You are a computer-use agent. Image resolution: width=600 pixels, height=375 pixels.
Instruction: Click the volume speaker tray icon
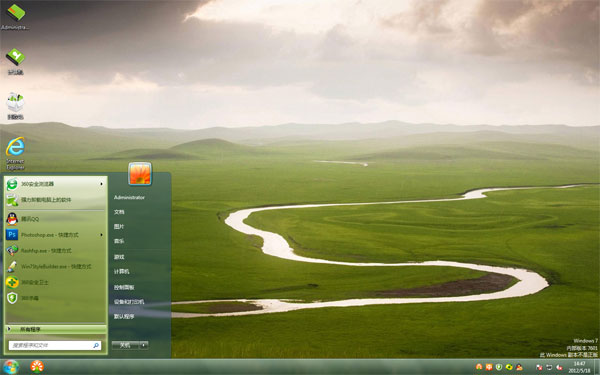tap(559, 368)
